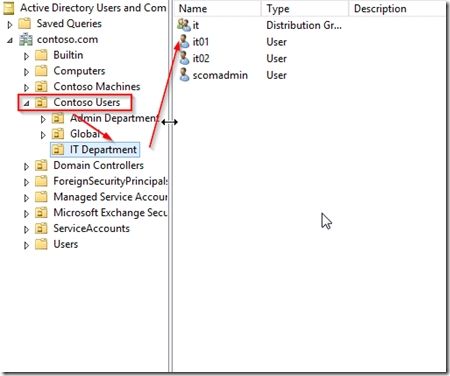Expand the Builtin container arrow
The width and height of the screenshot is (450, 376).
pos(26,56)
